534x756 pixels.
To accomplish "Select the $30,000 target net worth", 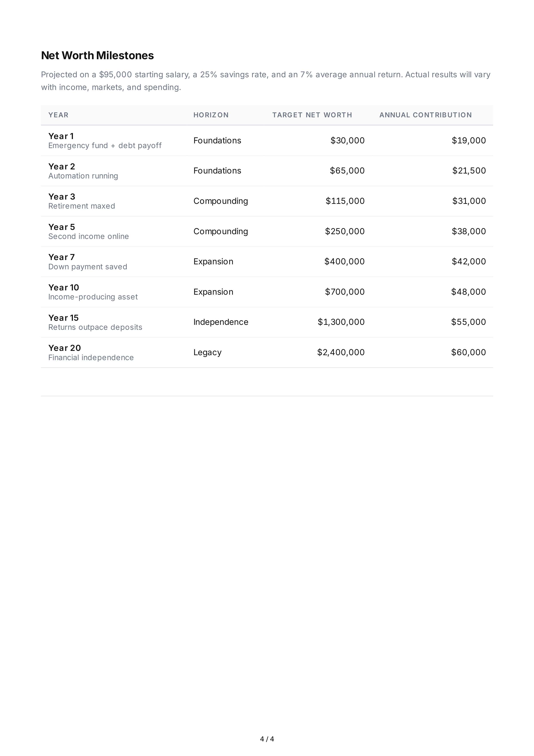I will [348, 141].
